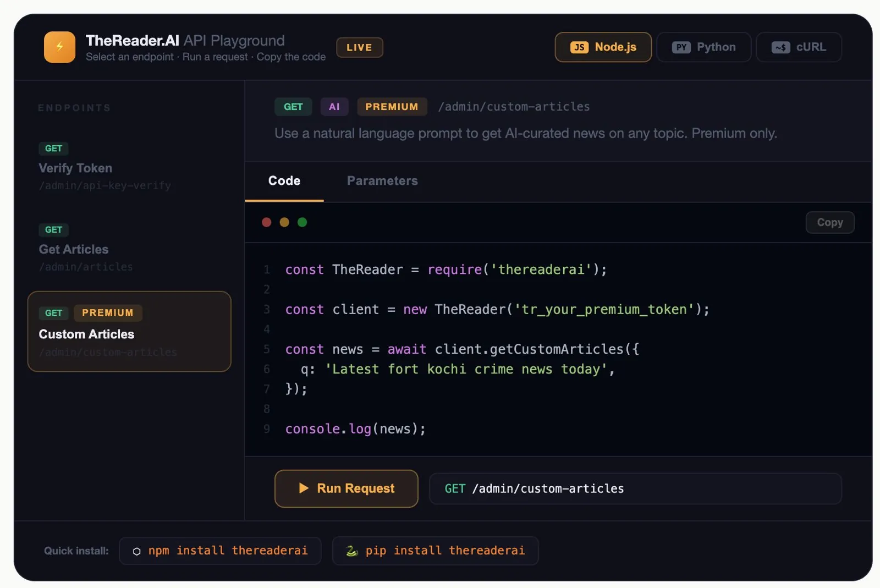
Task: Click the require('thereaderai') code line
Action: pos(446,270)
